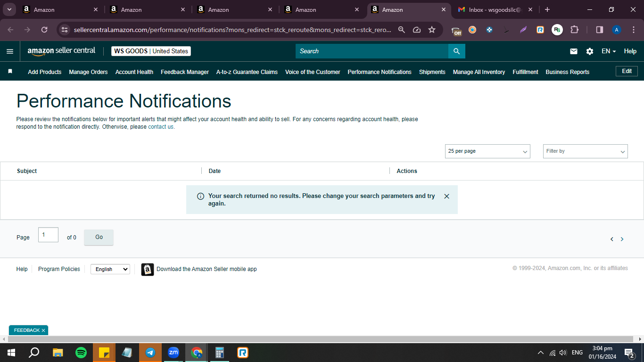Expand the 25 per page dropdown
Image resolution: width=644 pixels, height=362 pixels.
pos(487,151)
